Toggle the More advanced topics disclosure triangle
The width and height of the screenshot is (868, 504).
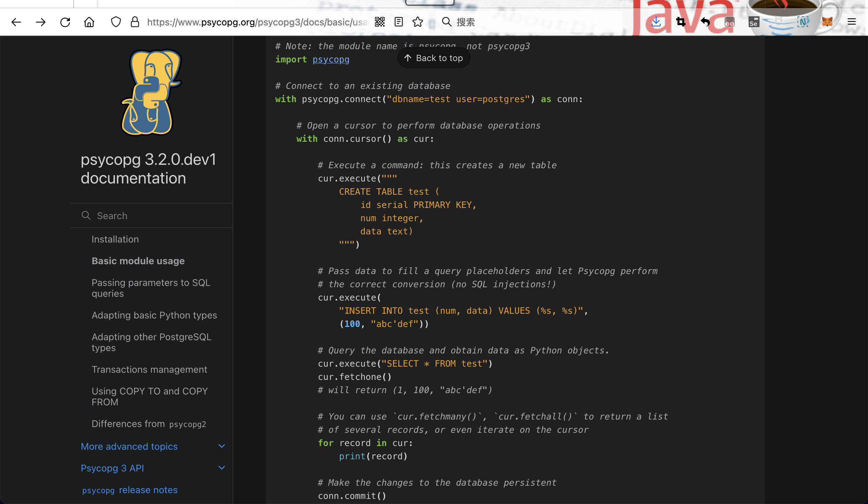[x=222, y=446]
